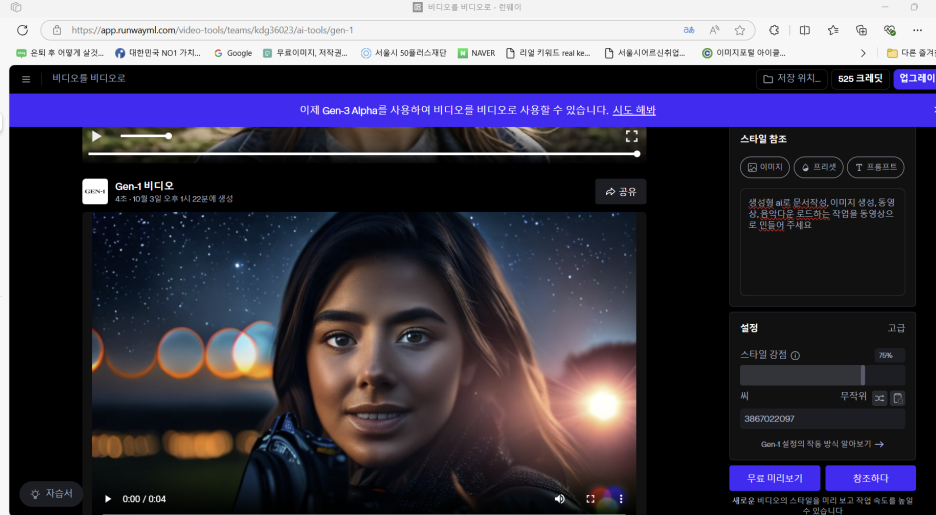The height and width of the screenshot is (515, 936).
Task: Switch to the 프롬프트 style reference tab
Action: tap(876, 167)
